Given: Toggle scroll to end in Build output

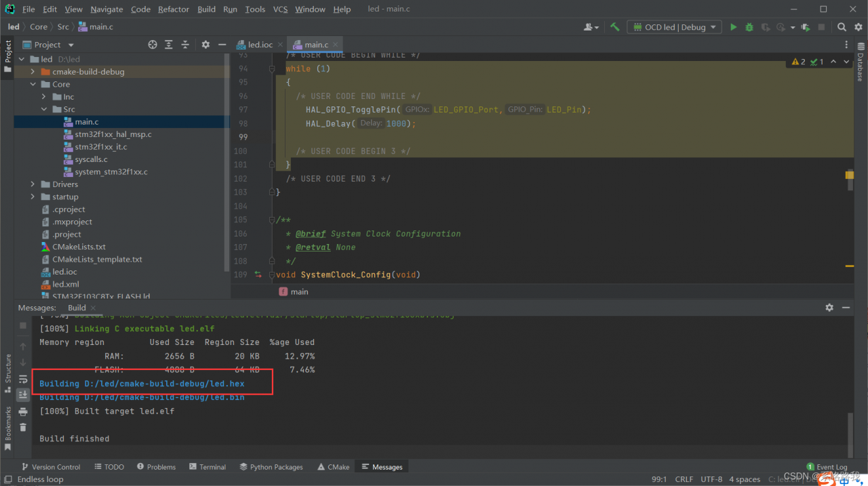Looking at the screenshot, I should coord(23,394).
